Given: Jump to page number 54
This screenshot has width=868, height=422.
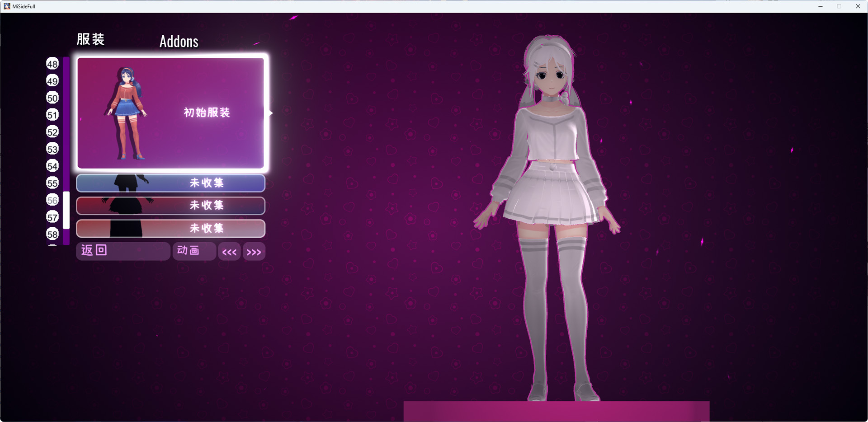Looking at the screenshot, I should (x=52, y=166).
